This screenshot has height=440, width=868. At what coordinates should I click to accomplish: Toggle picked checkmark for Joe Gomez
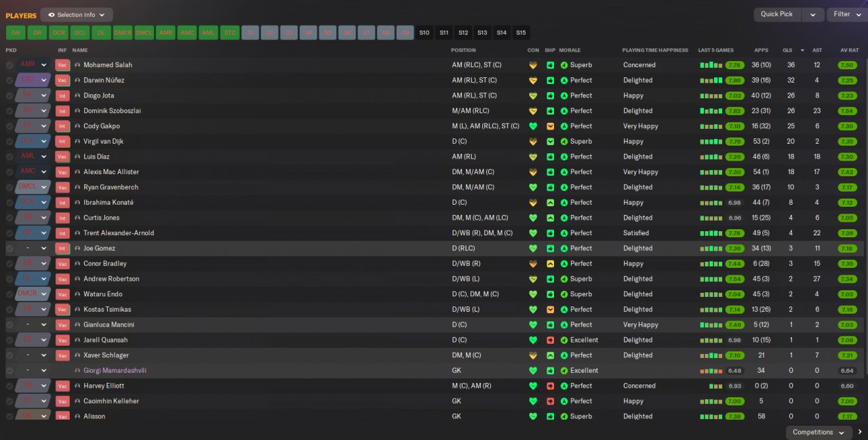pos(9,248)
